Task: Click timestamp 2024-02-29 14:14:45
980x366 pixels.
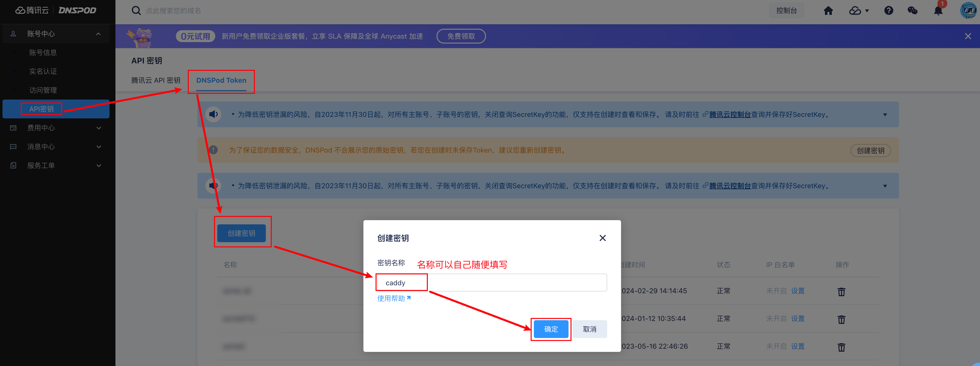Action: click(654, 291)
